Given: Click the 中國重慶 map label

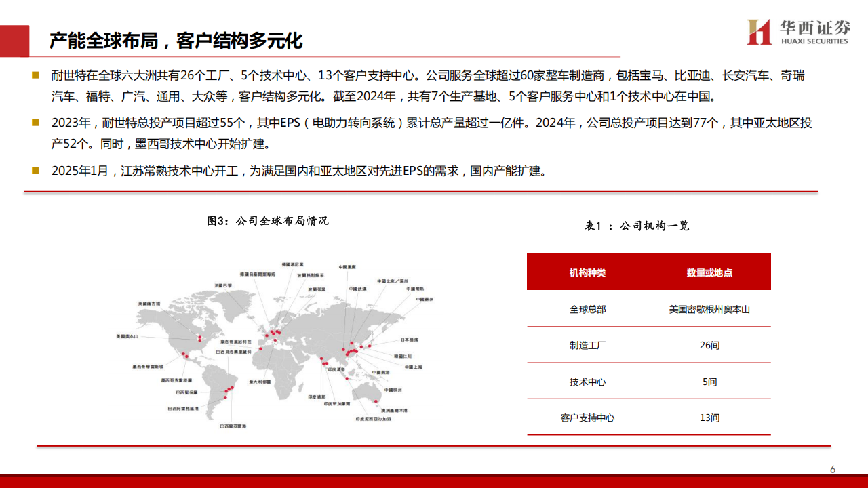Looking at the screenshot, I should point(347,267).
